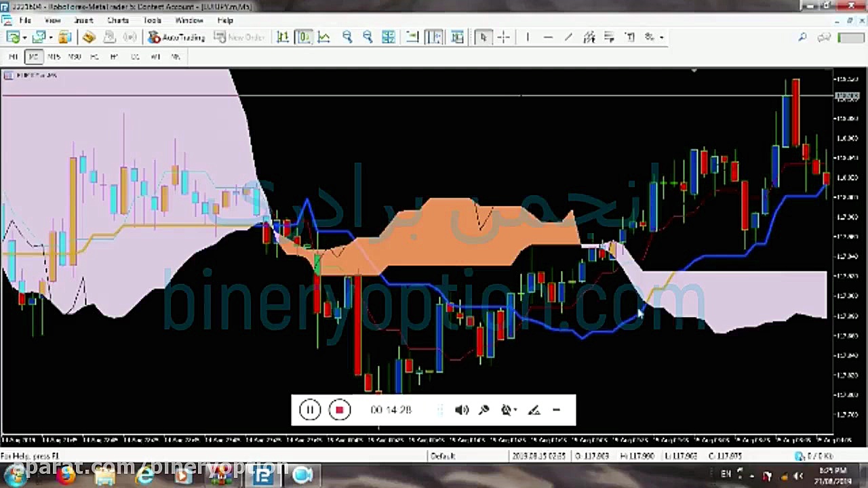Open the Insert menu
This screenshot has width=868, height=488.
tap(83, 20)
